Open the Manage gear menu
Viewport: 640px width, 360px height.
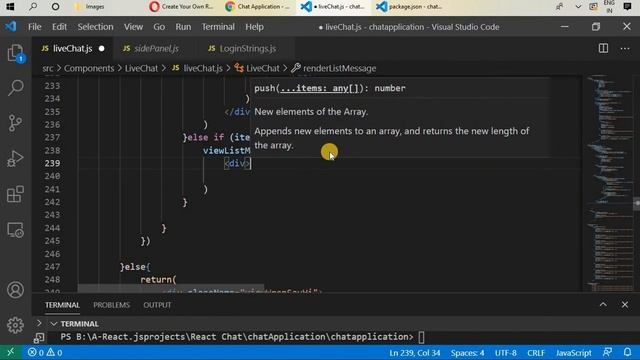click(x=16, y=325)
